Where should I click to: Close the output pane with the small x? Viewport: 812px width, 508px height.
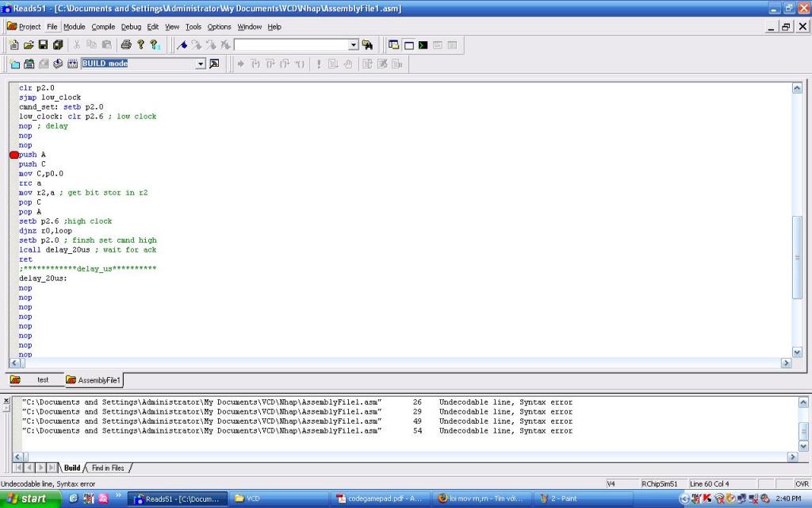(x=6, y=401)
